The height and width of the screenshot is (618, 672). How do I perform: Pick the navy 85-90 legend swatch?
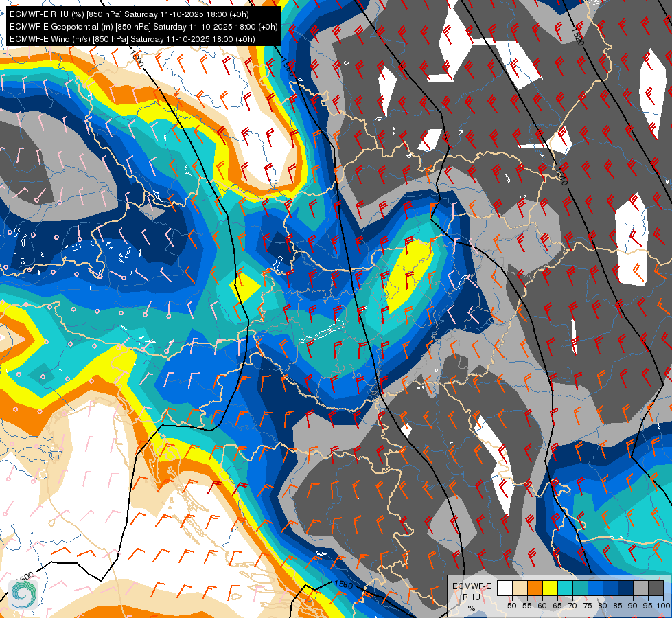pos(625,588)
